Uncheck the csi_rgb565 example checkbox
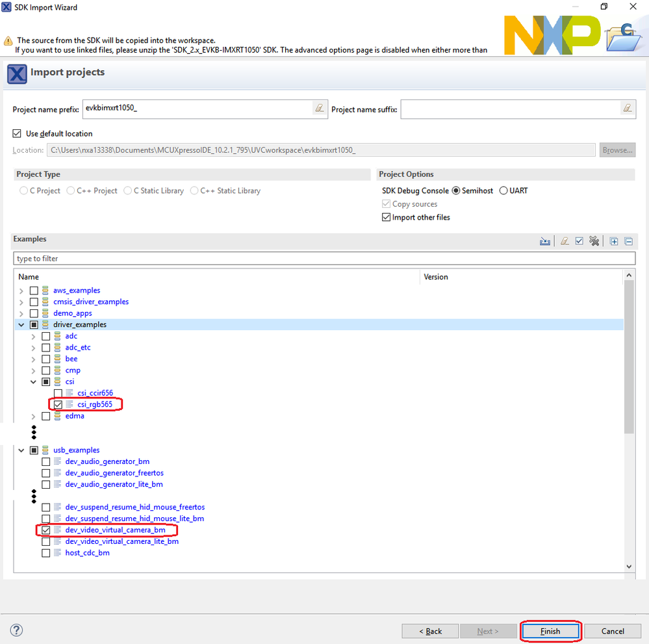Viewport: 649px width, 644px height. pos(58,405)
